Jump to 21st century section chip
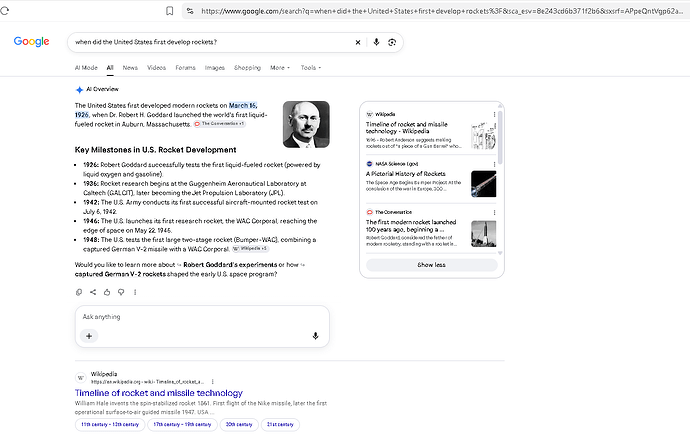Image resolution: width=690 pixels, height=436 pixels. click(280, 425)
